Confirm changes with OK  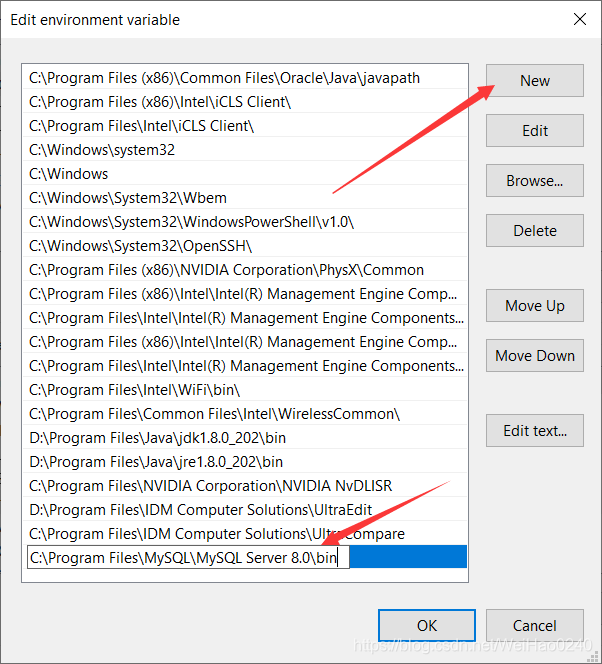(427, 625)
